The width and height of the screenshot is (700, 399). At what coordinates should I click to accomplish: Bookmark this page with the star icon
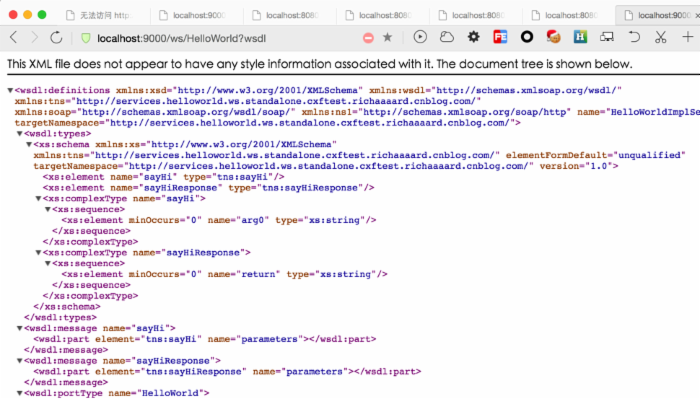pos(388,37)
